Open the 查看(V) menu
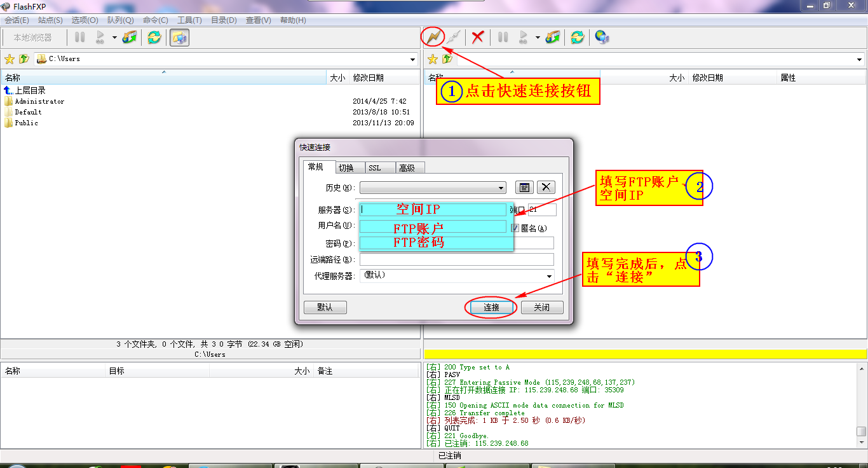 point(258,20)
